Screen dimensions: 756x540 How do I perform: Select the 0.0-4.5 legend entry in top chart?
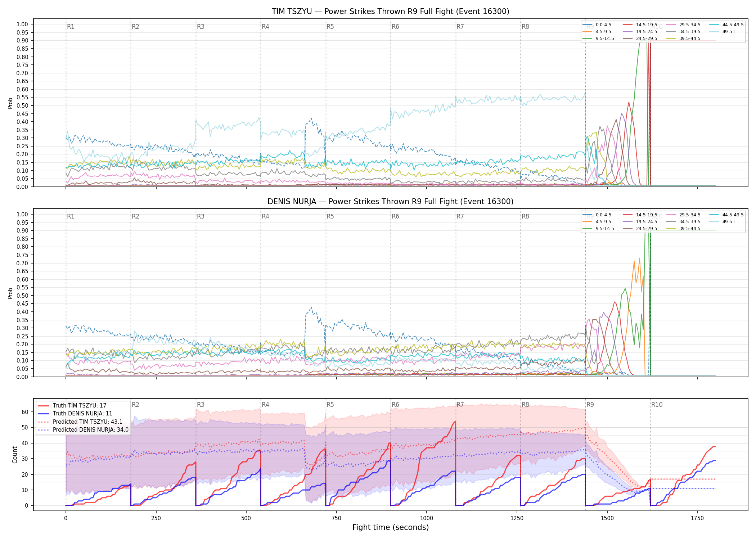click(597, 25)
